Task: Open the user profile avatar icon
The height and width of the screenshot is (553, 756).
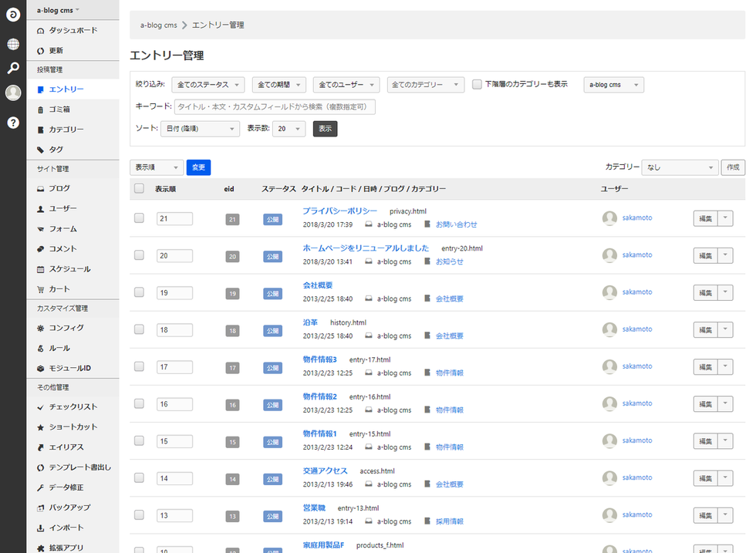Action: click(x=12, y=93)
